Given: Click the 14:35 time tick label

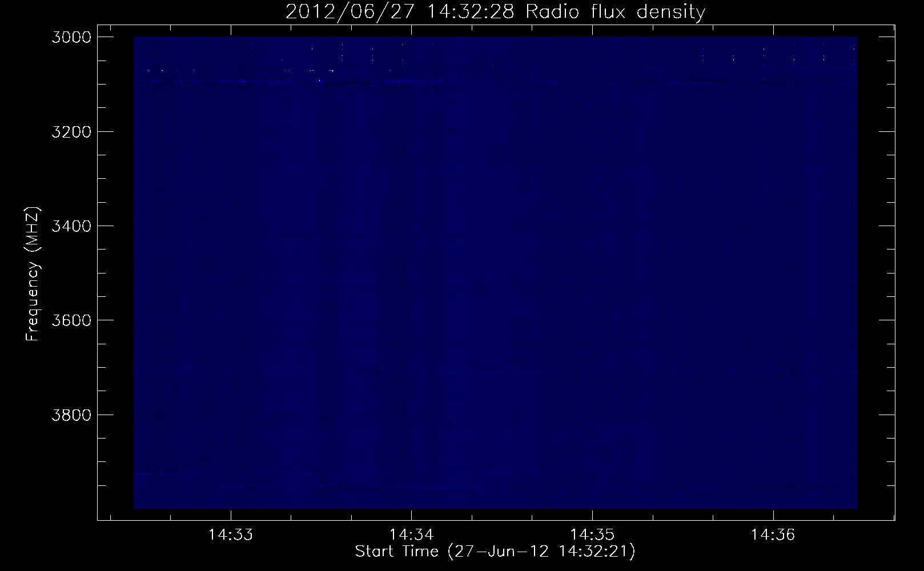Looking at the screenshot, I should pyautogui.click(x=592, y=535).
